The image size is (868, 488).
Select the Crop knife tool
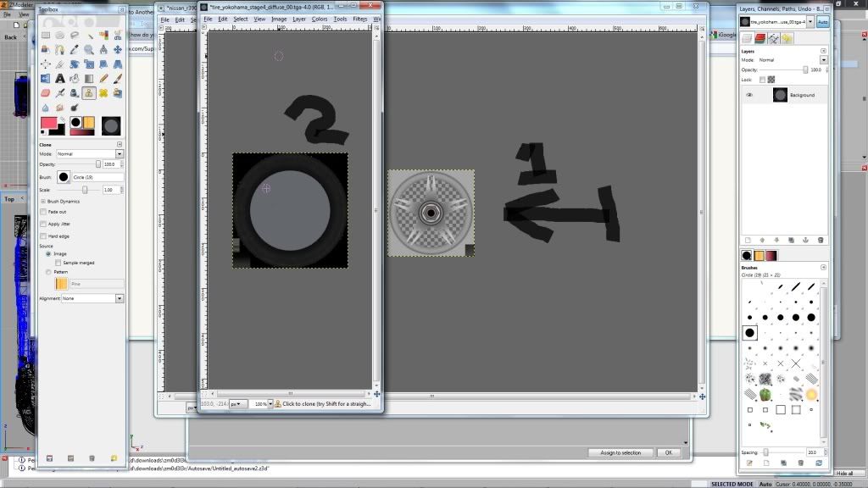[60, 64]
